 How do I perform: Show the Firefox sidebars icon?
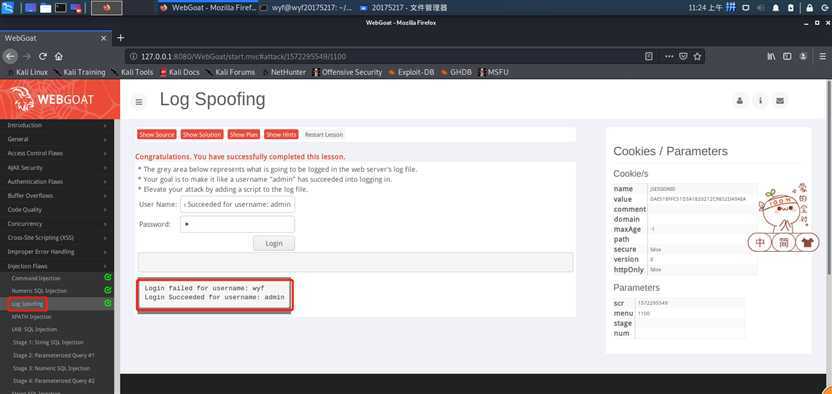787,56
